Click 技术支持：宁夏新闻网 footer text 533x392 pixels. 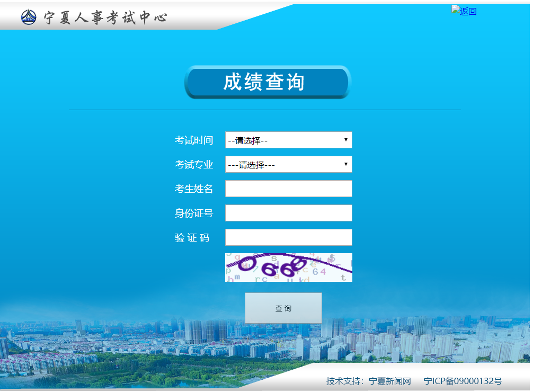click(368, 381)
